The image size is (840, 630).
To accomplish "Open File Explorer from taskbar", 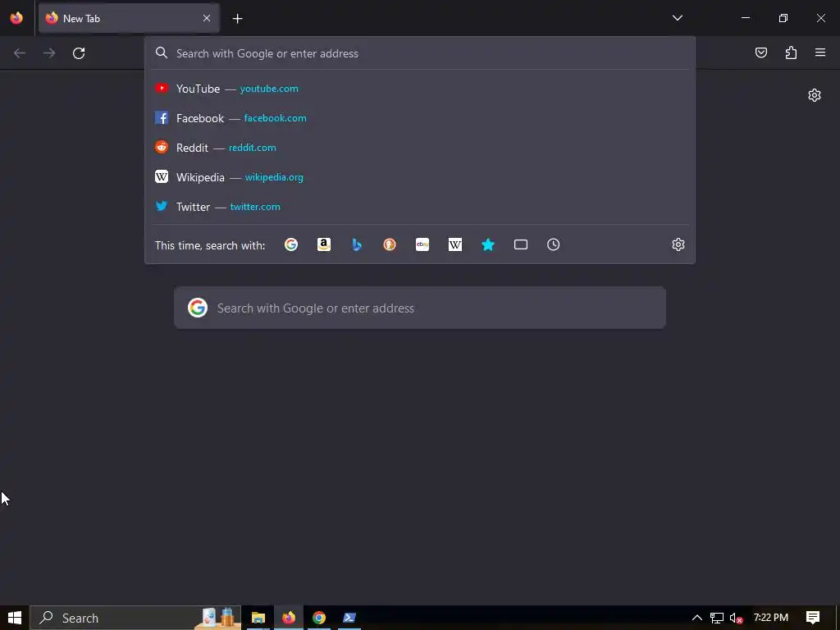I will (x=258, y=618).
